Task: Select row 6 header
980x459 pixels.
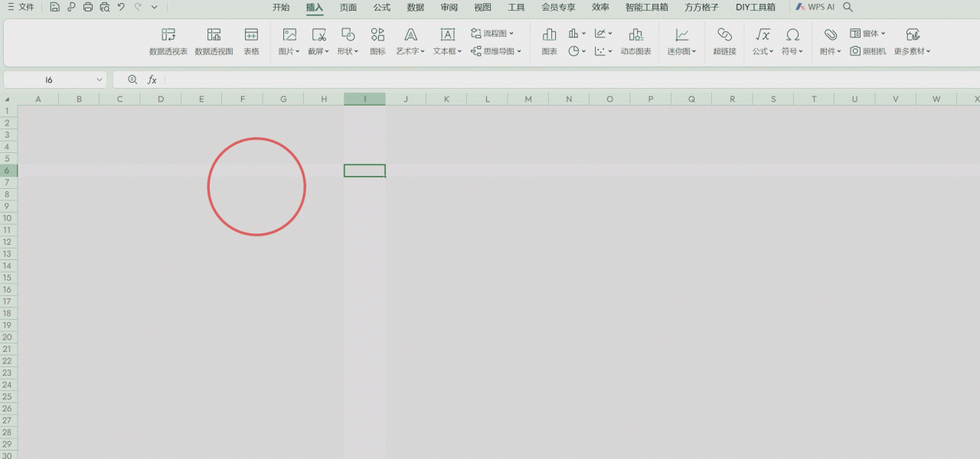Action: point(8,171)
